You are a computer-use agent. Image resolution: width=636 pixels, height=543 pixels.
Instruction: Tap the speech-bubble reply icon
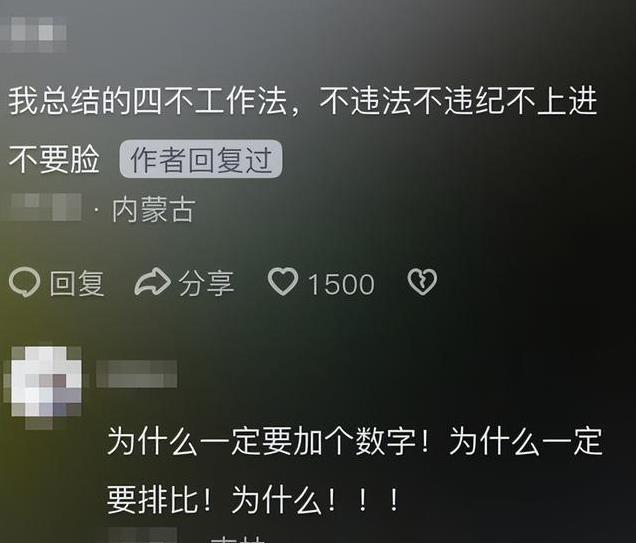(x=24, y=282)
